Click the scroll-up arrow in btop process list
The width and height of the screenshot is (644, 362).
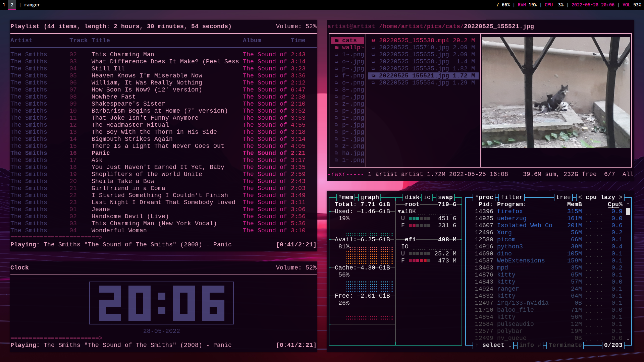628,204
